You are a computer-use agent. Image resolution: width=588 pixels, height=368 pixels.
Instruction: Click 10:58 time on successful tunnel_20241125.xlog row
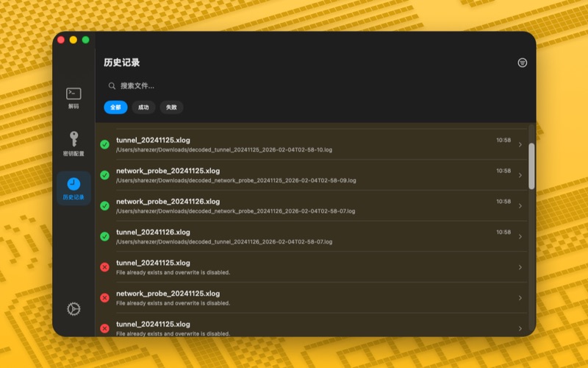[503, 140]
